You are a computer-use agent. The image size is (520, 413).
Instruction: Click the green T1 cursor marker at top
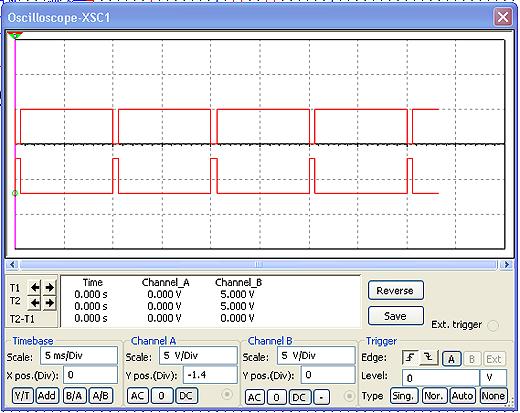pos(15,35)
